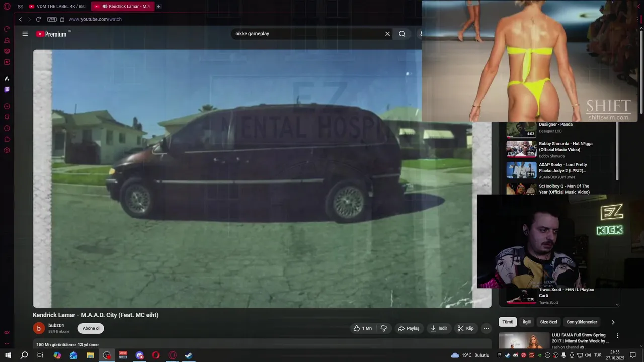Subscribe with the 'Abone ol' button
Image resolution: width=644 pixels, height=362 pixels.
coord(91,328)
